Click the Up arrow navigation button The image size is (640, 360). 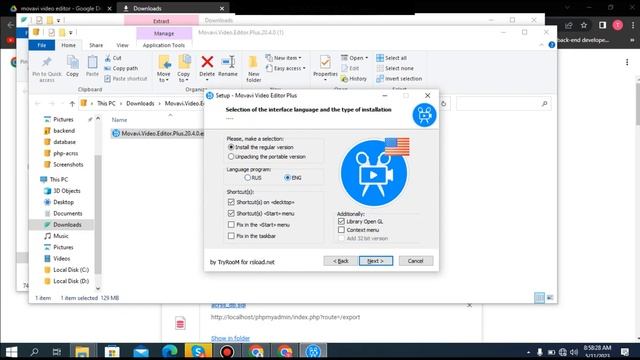(x=72, y=104)
